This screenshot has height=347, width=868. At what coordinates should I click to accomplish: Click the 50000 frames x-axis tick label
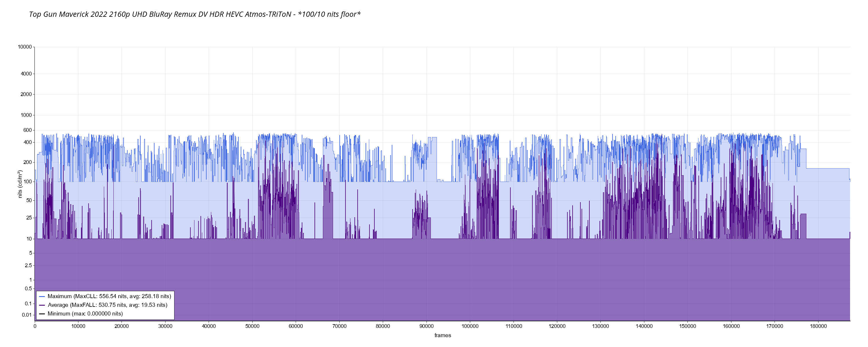[x=252, y=326]
